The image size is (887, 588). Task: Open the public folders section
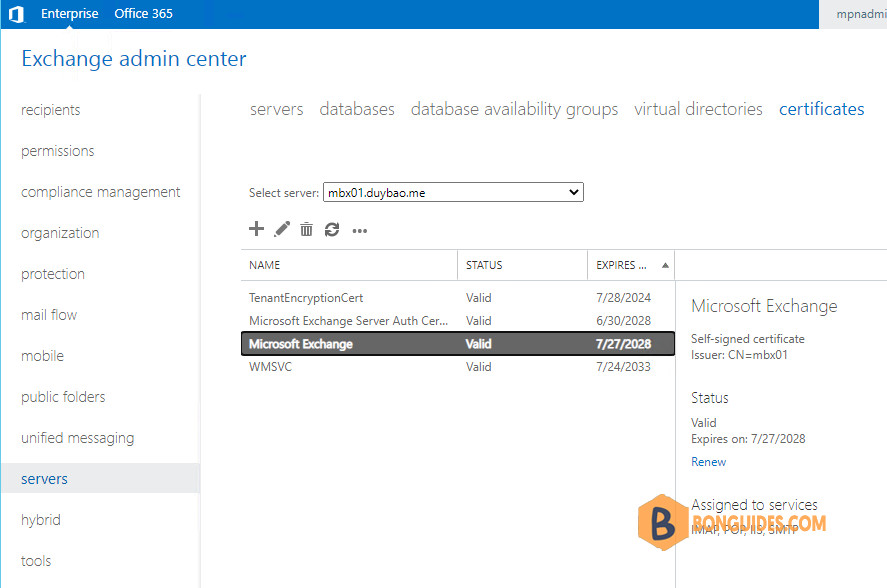point(63,397)
